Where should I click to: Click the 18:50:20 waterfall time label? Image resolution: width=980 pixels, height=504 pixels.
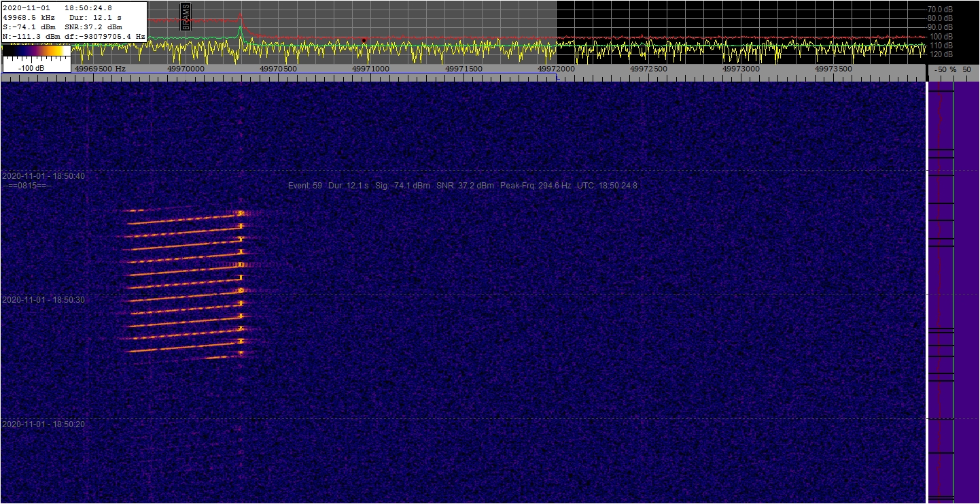click(x=44, y=424)
